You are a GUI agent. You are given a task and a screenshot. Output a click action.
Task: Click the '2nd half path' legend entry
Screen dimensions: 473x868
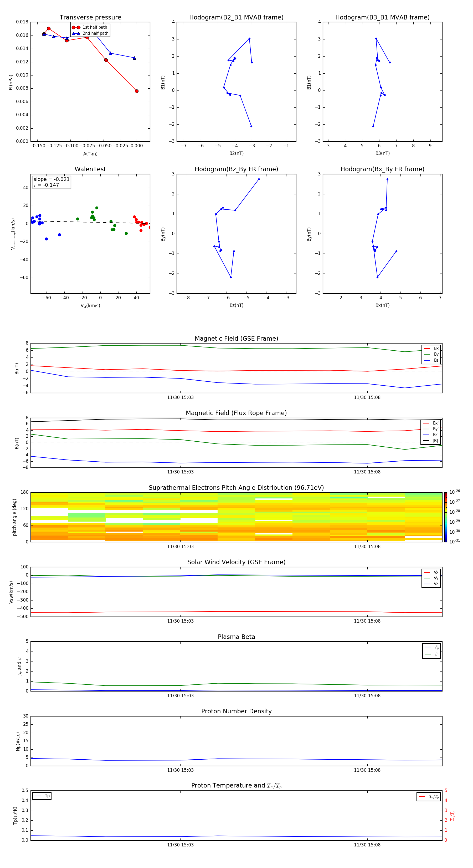(90, 33)
